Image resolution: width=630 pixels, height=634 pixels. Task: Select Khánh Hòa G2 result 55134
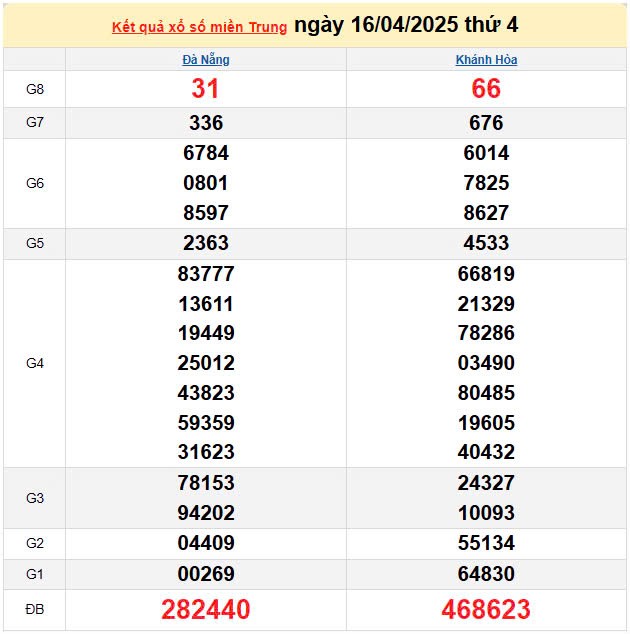(x=486, y=543)
